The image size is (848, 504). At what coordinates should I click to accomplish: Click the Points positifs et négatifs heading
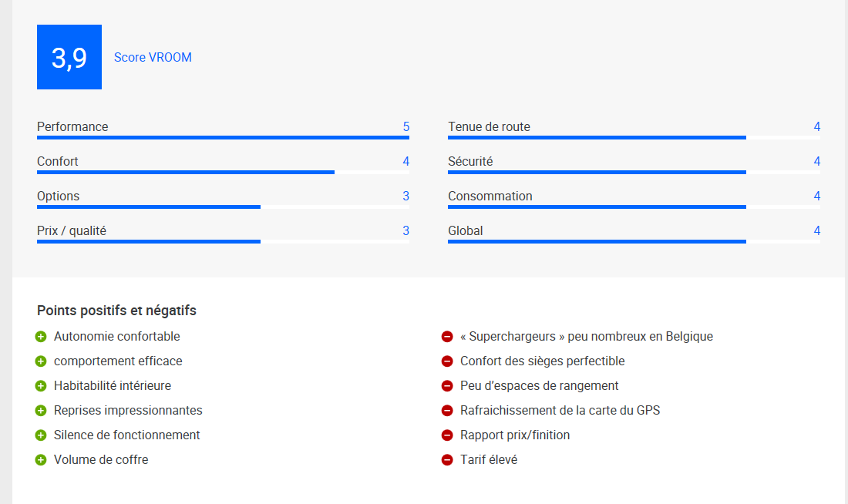click(116, 311)
